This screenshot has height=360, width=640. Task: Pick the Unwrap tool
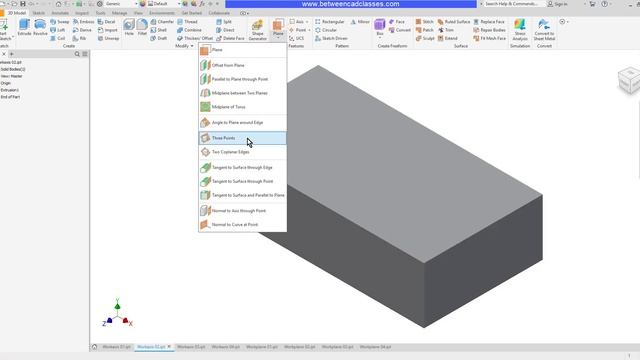(x=109, y=38)
